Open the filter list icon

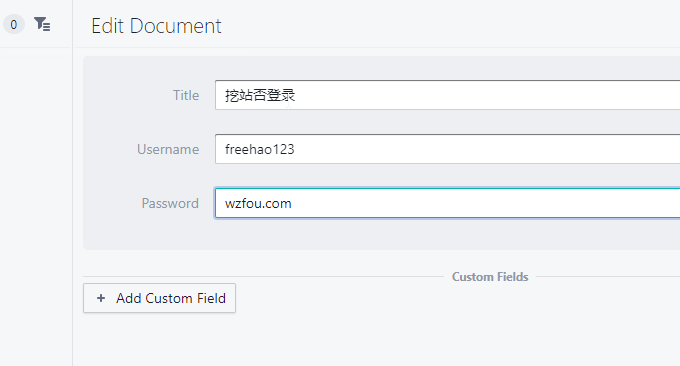(x=42, y=24)
